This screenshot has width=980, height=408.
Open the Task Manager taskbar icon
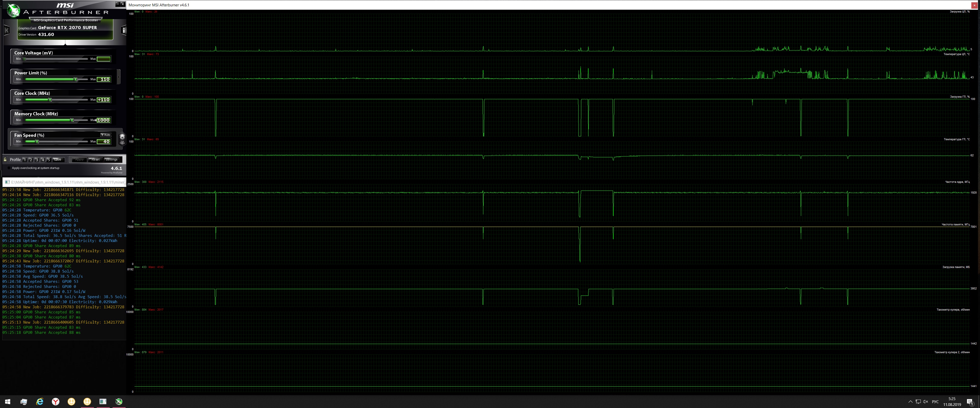coord(23,402)
